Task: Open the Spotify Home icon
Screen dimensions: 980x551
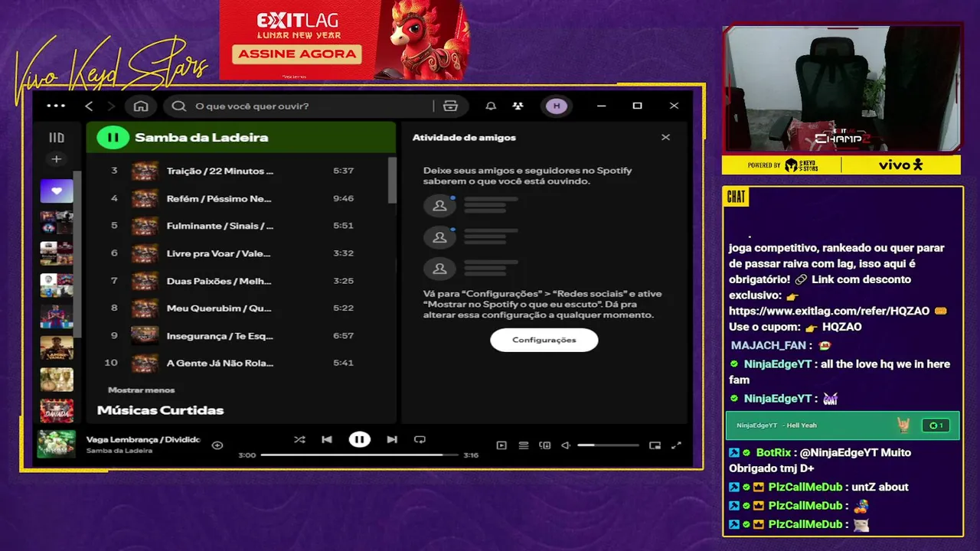Action: 141,106
